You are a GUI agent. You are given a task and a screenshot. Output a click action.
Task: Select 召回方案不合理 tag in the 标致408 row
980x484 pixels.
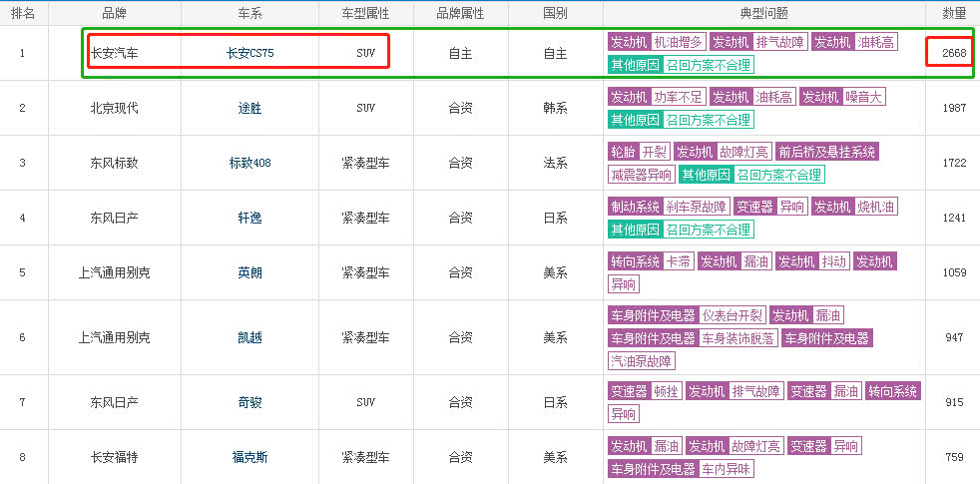coord(779,175)
